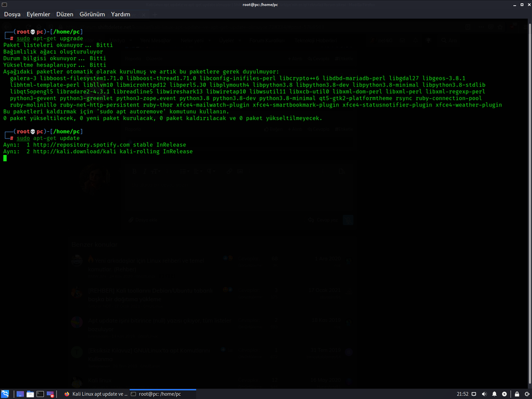This screenshot has width=532, height=399.
Task: Click the lock screen padlock icon
Action: (517, 394)
